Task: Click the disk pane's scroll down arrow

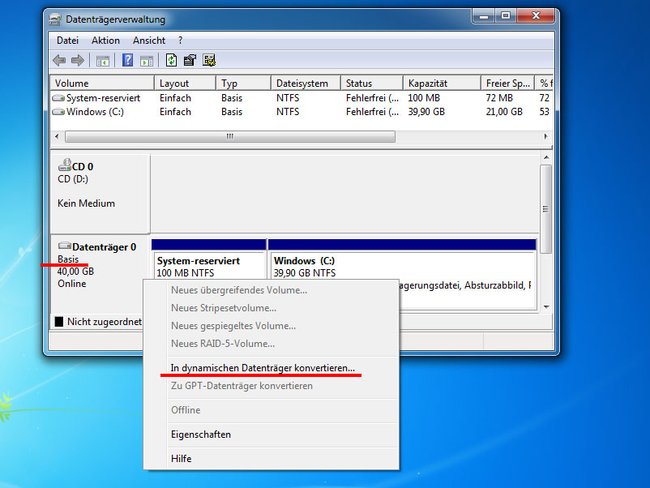Action: point(546,307)
